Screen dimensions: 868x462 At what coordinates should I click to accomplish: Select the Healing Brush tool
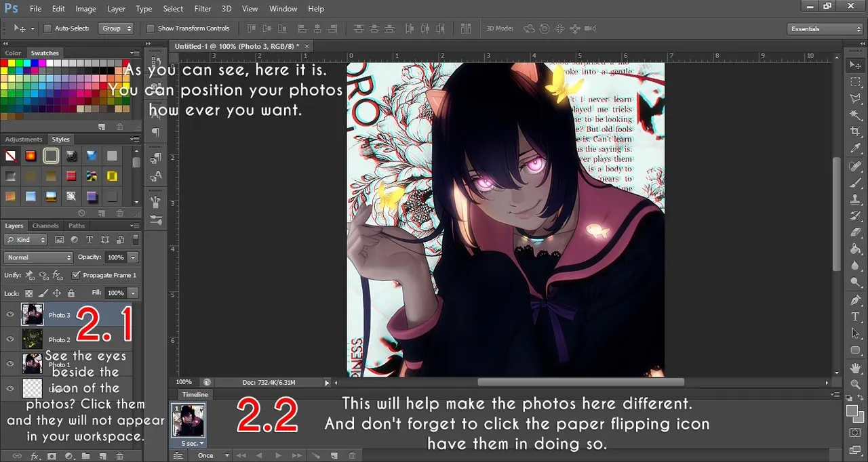click(855, 167)
